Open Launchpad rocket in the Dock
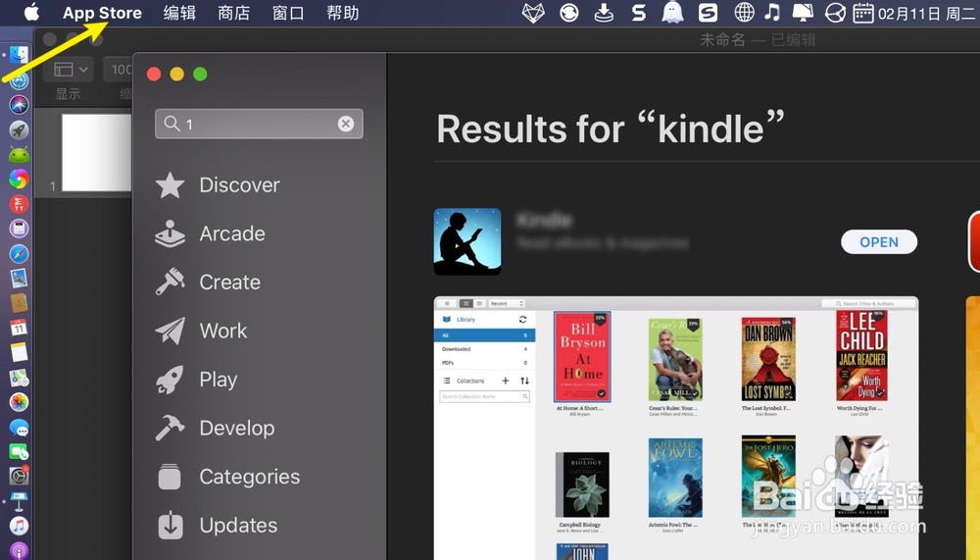Screen dimensions: 980x560 tap(19, 129)
